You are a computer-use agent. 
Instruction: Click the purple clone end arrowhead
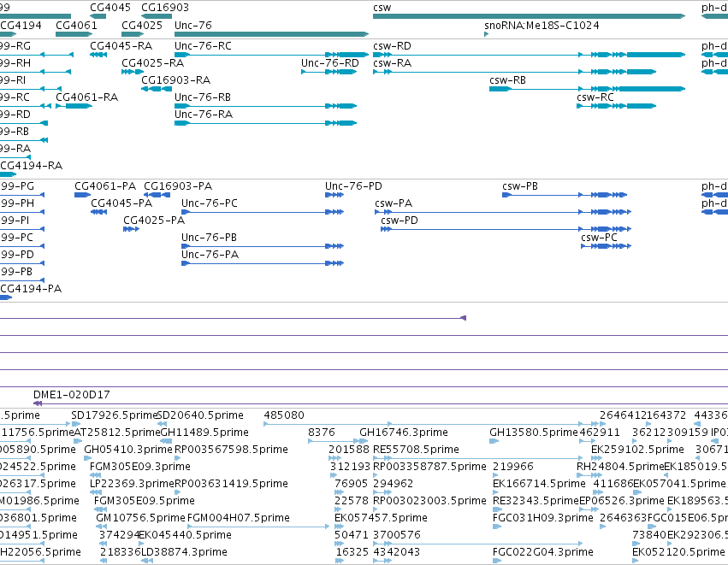pyautogui.click(x=463, y=318)
